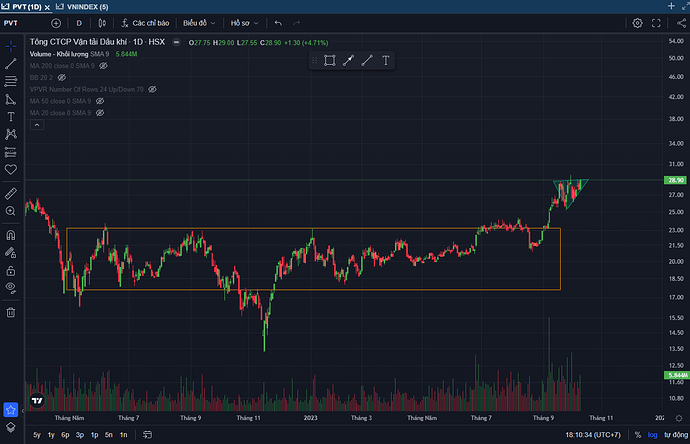The height and width of the screenshot is (444, 690).
Task: Collapse the indicator legend list arrow
Action: coord(40,126)
